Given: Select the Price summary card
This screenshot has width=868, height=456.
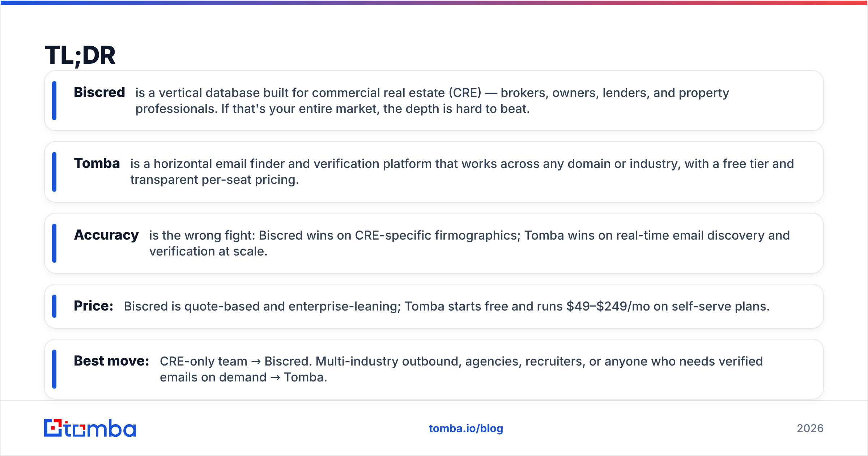Looking at the screenshot, I should [434, 306].
